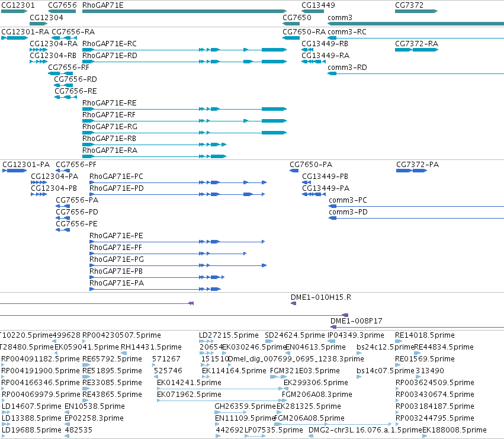Select the RhoGAP71E gene bar
504x439 pixels.
click(x=184, y=11)
